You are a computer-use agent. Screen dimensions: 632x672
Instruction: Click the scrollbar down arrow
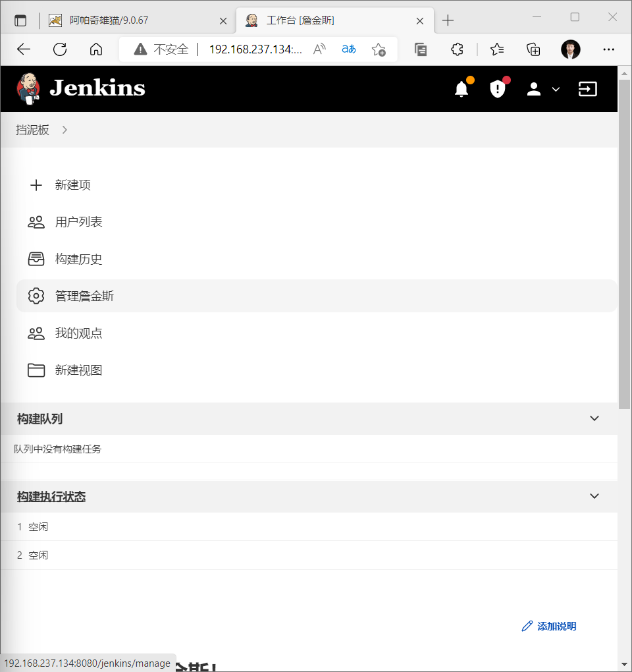(624, 665)
